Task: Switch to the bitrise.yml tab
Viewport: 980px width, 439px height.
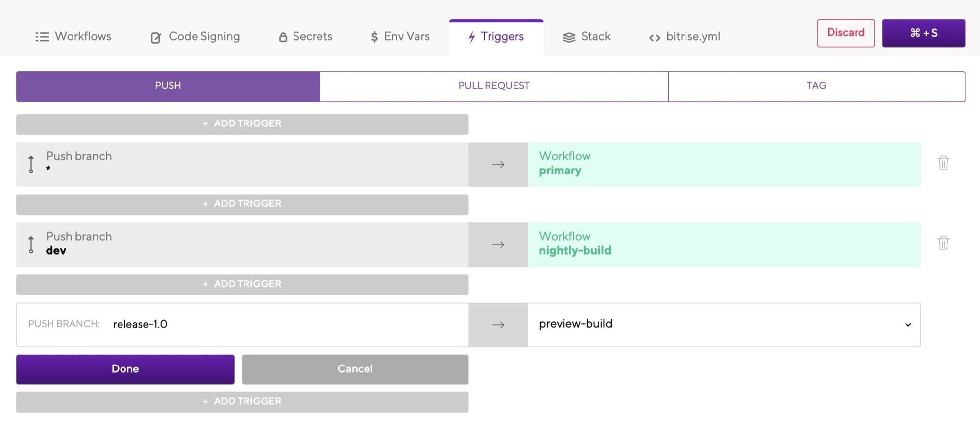Action: pyautogui.click(x=685, y=37)
